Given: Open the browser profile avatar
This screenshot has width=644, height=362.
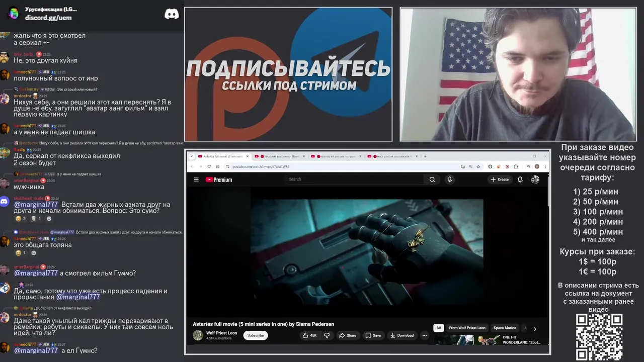Looking at the screenshot, I should [x=537, y=166].
